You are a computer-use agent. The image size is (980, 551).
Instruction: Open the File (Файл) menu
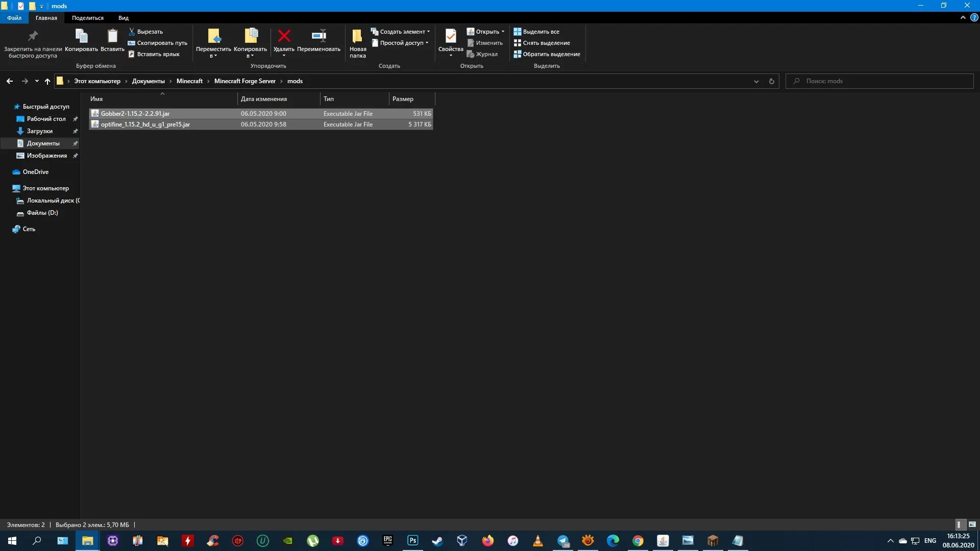click(x=14, y=18)
